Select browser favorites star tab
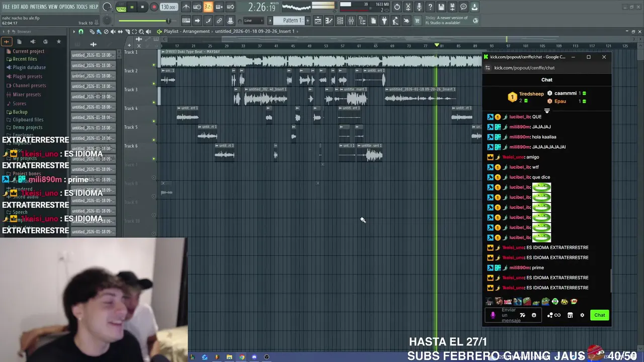The height and width of the screenshot is (362, 644). [x=58, y=42]
